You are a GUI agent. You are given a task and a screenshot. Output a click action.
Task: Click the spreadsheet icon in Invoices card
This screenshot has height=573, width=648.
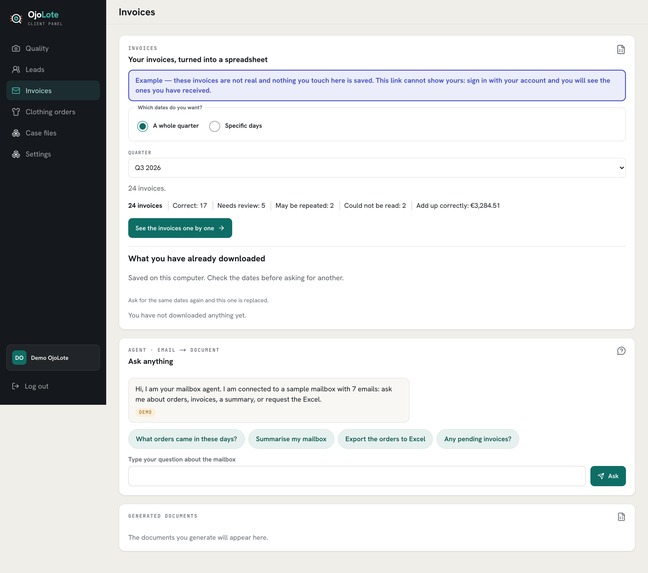pyautogui.click(x=621, y=50)
